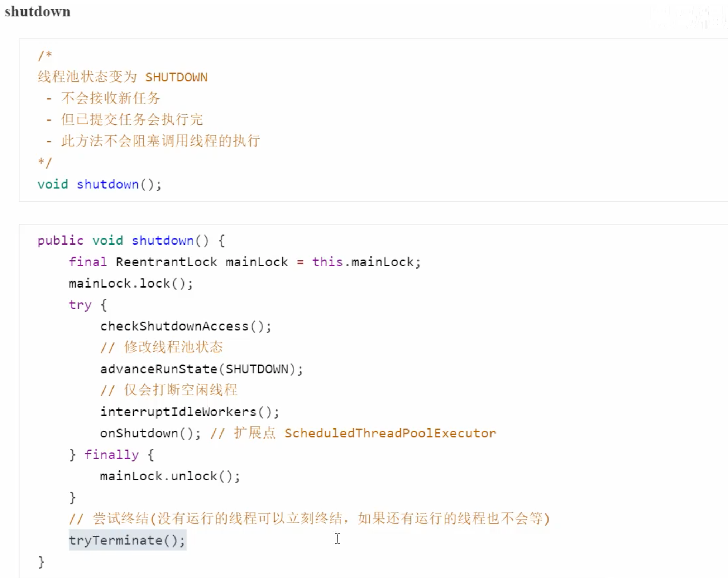Click public void shutdown() signature
This screenshot has height=578, width=728.
coord(131,240)
